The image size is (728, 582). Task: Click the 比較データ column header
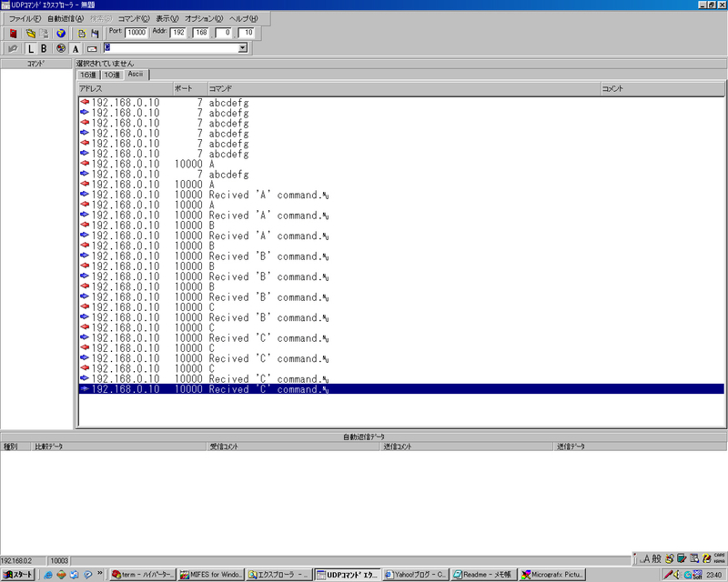(119, 447)
